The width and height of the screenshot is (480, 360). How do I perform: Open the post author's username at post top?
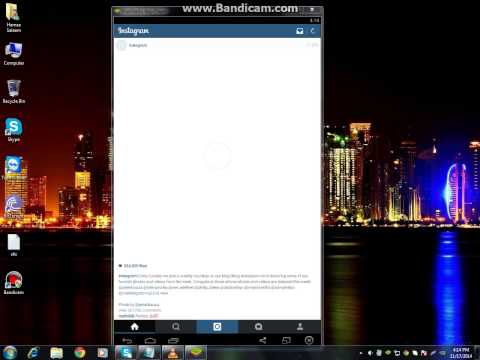point(138,45)
